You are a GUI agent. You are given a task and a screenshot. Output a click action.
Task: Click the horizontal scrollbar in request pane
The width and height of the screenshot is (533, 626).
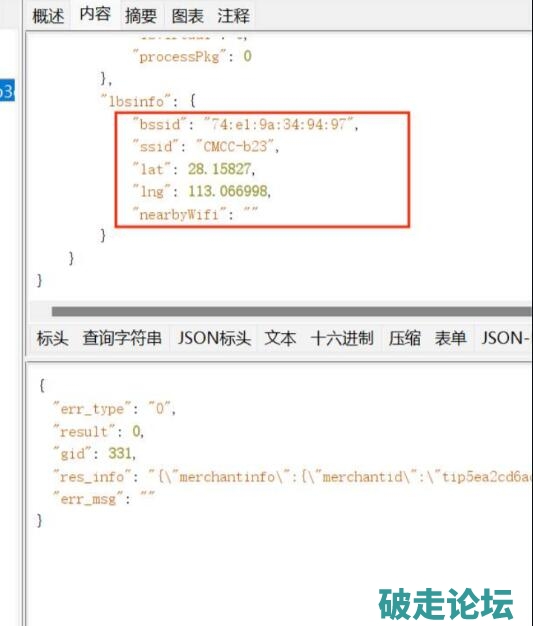tap(291, 311)
